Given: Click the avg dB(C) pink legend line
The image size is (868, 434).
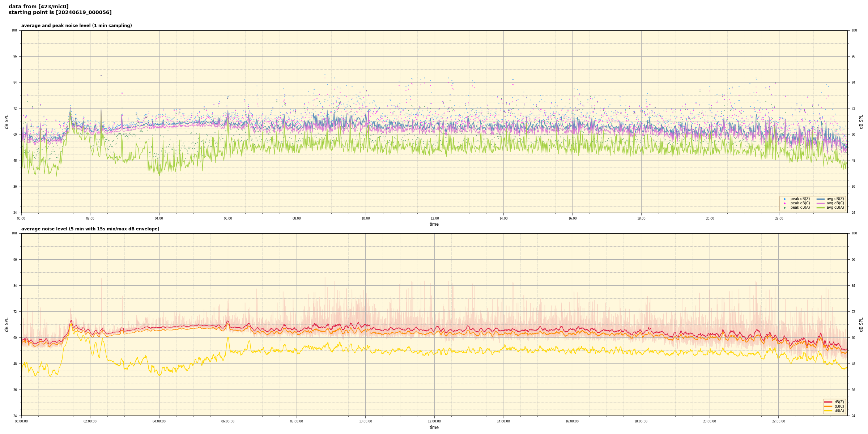Looking at the screenshot, I should (x=820, y=203).
